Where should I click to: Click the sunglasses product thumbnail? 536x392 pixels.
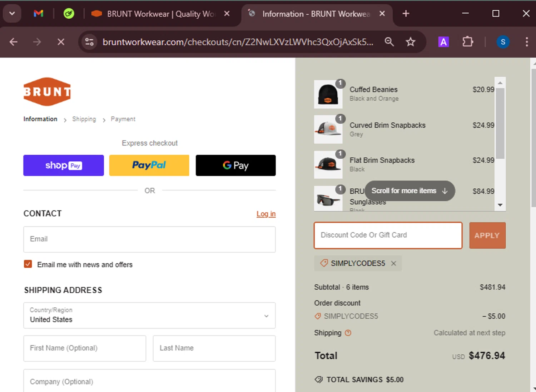[x=328, y=198]
